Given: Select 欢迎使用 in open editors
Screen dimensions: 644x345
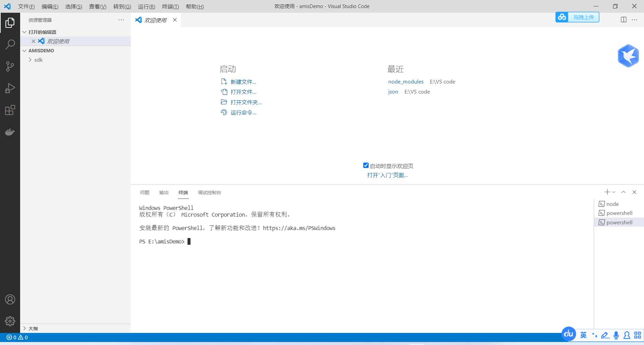Looking at the screenshot, I should pos(75,41).
